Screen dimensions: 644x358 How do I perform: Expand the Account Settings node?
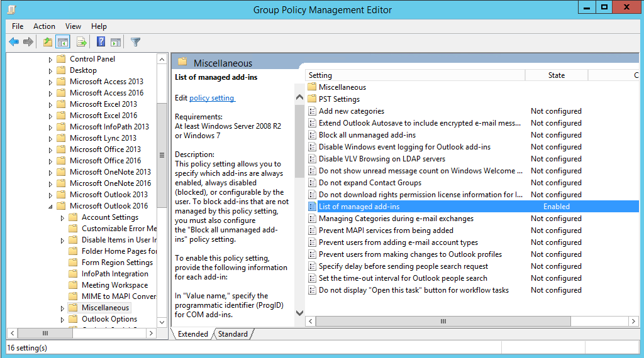(x=62, y=218)
